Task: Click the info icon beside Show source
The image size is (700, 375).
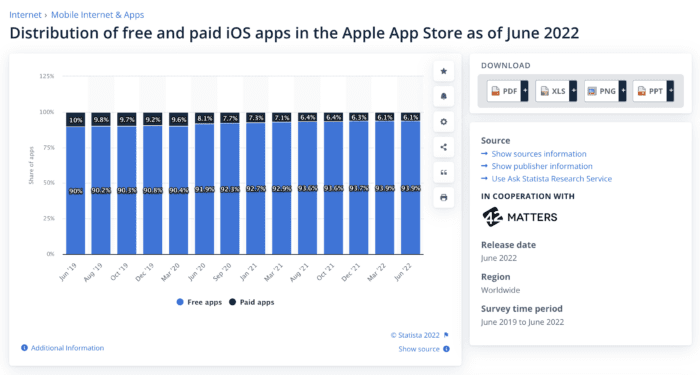Action: click(446, 349)
